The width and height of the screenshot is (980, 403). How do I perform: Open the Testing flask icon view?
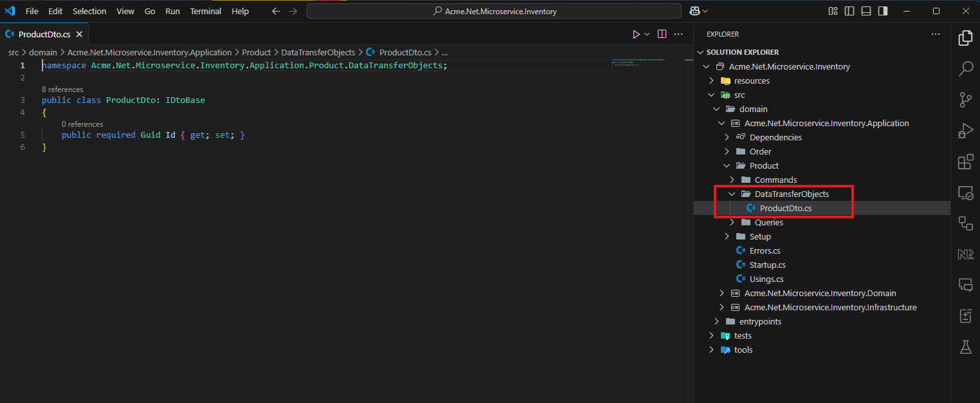tap(965, 347)
